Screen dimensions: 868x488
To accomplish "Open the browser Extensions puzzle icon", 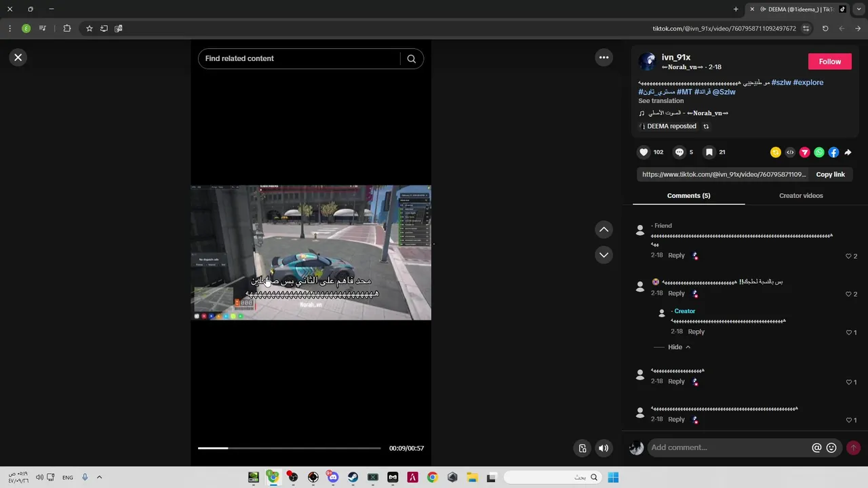I will 66,28.
